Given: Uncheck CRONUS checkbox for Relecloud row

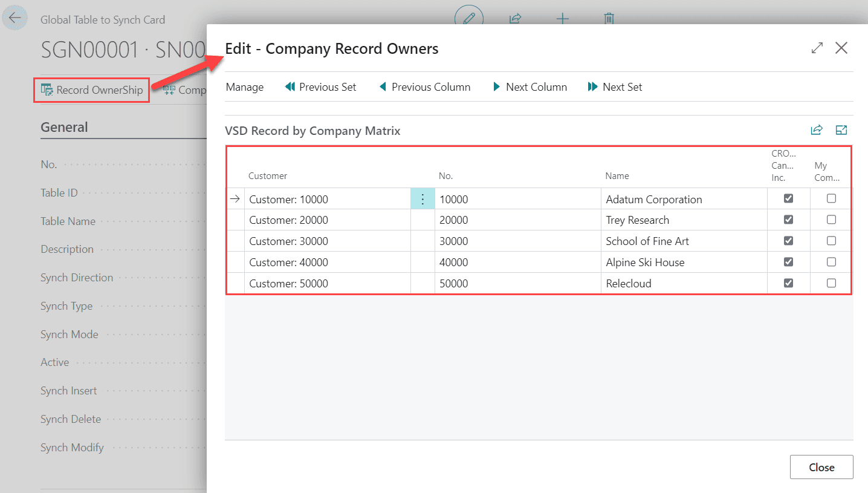Looking at the screenshot, I should [788, 283].
